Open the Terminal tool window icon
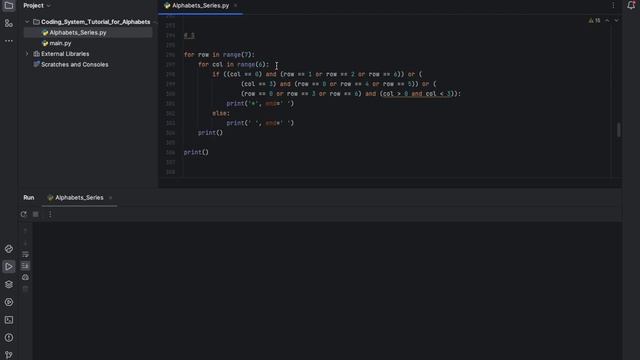This screenshot has width=640, height=360. point(9,320)
